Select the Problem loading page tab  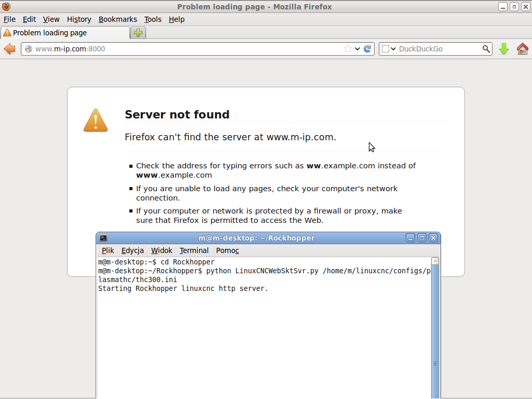coord(65,33)
